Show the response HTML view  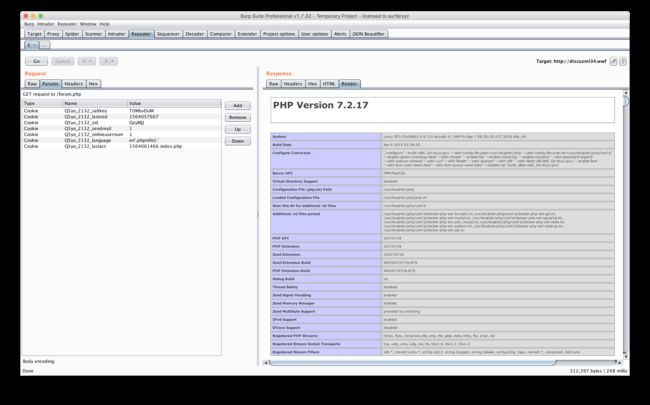(x=329, y=84)
